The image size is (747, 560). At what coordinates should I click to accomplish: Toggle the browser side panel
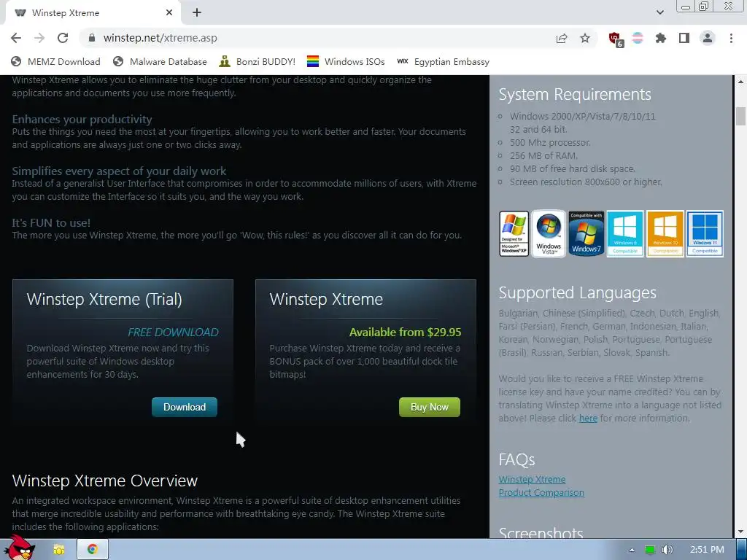coord(684,38)
